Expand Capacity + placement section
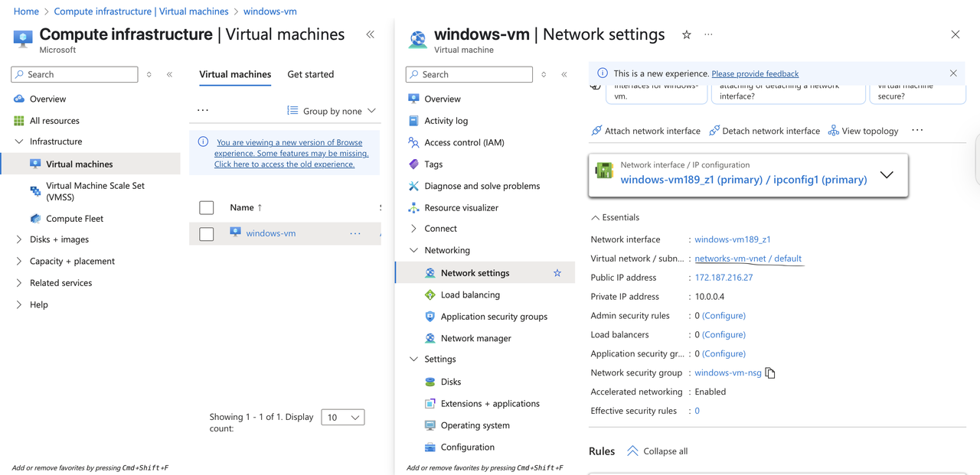 (x=19, y=261)
